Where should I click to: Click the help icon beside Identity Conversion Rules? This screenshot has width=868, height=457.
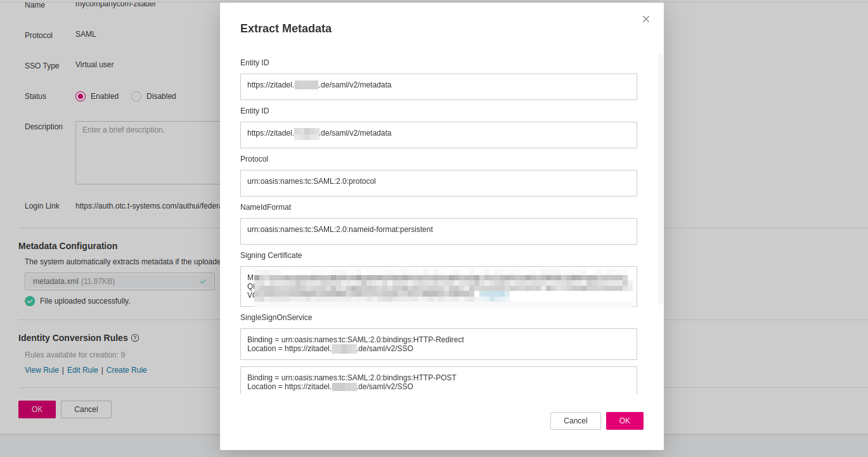pyautogui.click(x=135, y=338)
